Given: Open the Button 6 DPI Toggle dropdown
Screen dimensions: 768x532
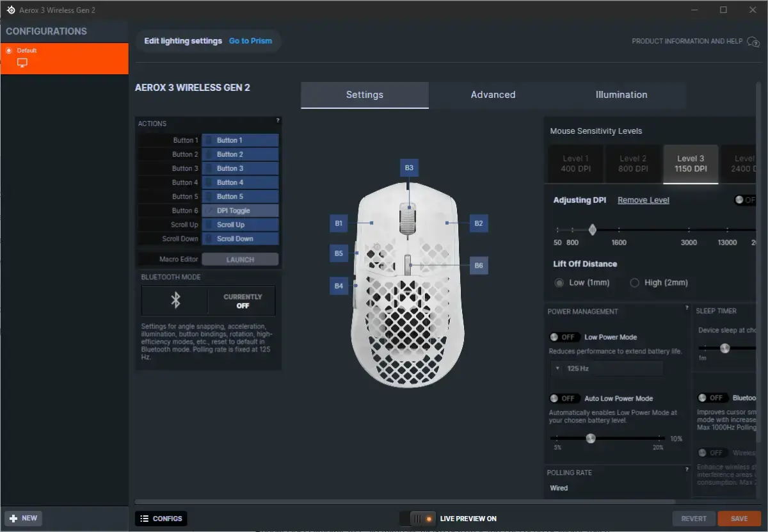Looking at the screenshot, I should (x=240, y=211).
